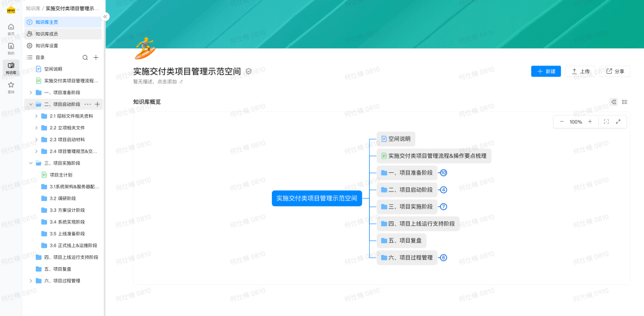This screenshot has height=316, width=644.
Task: Expand 六、项目过程管理 node count badge 6
Action: 443,258
